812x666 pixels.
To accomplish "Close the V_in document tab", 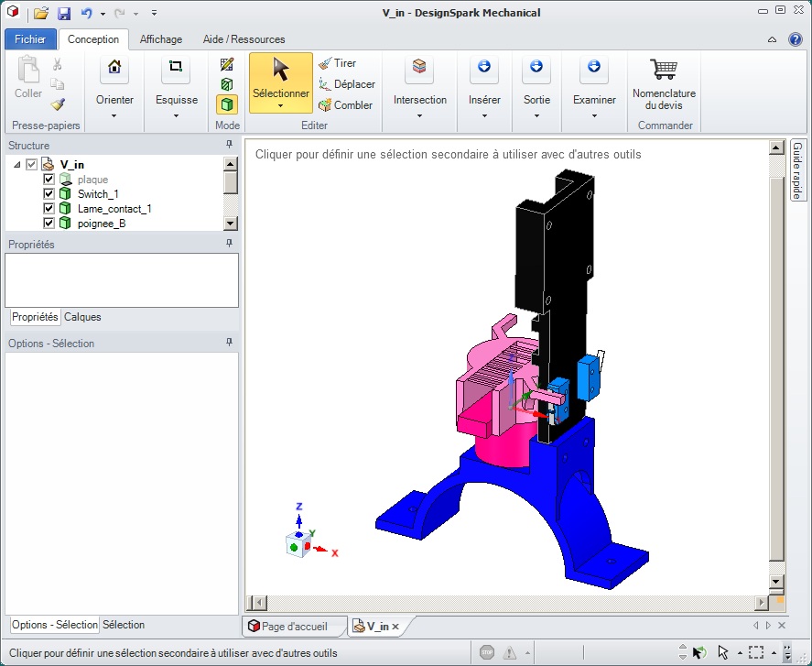I will point(395,627).
